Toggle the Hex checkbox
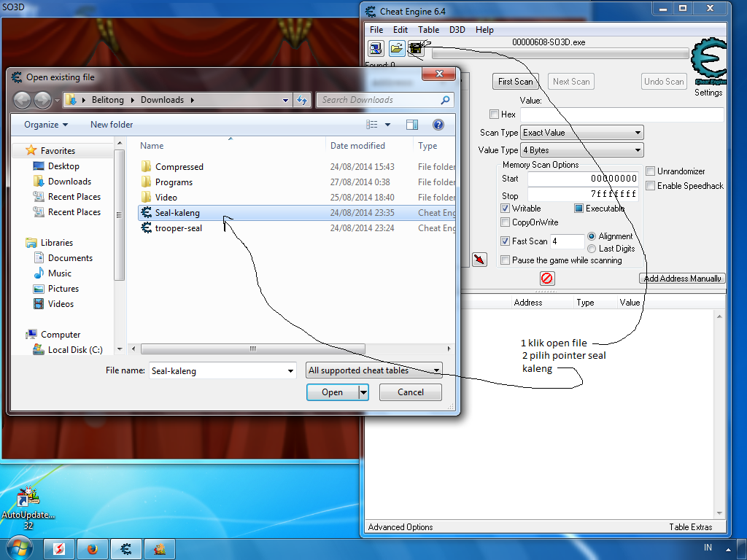This screenshot has width=747, height=560. 494,114
